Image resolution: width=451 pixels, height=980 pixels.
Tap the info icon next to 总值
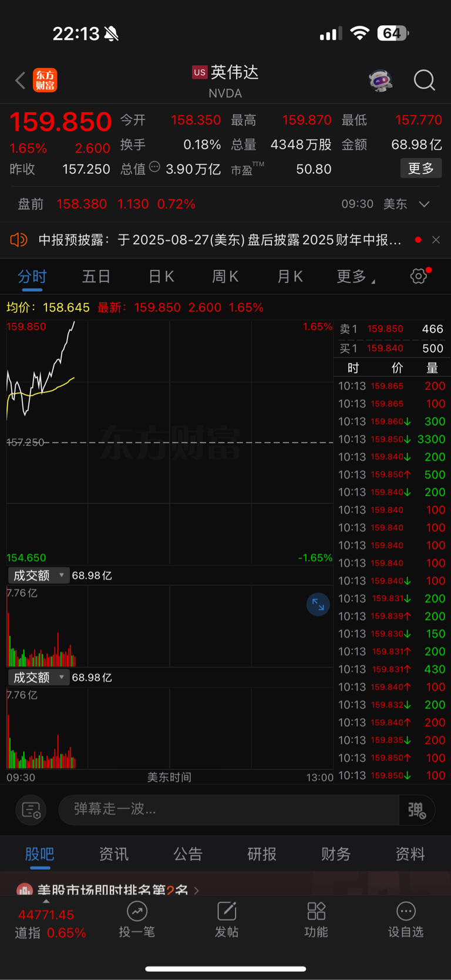pos(154,167)
